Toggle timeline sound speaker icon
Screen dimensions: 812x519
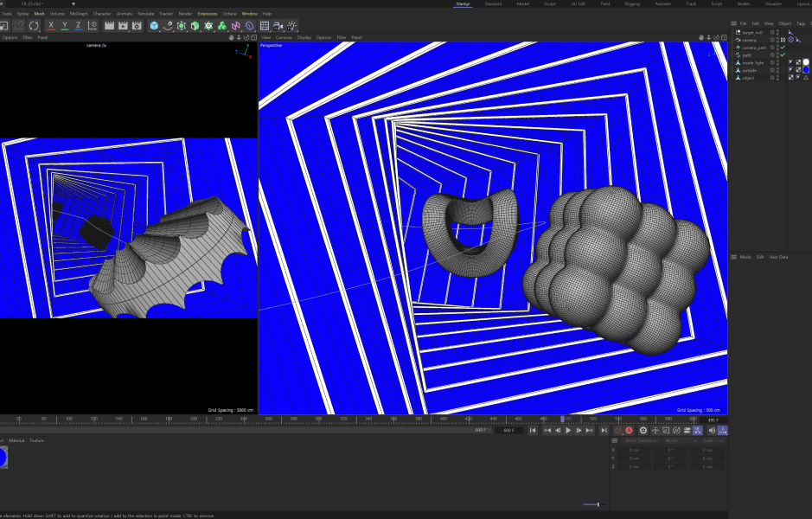712,431
